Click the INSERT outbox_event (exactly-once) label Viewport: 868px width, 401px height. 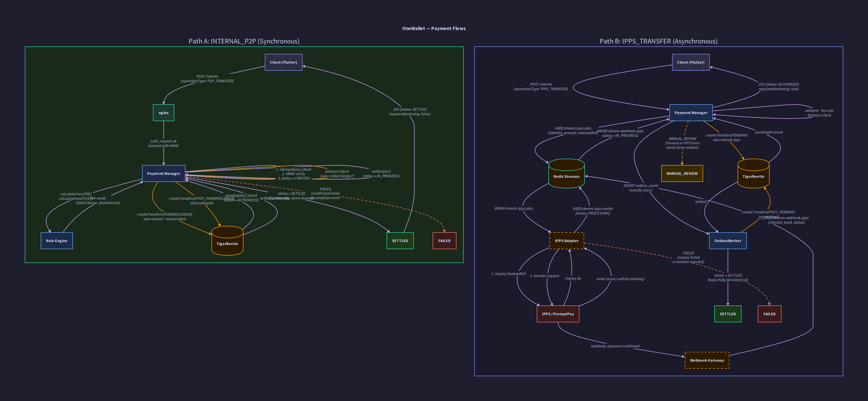(641, 188)
